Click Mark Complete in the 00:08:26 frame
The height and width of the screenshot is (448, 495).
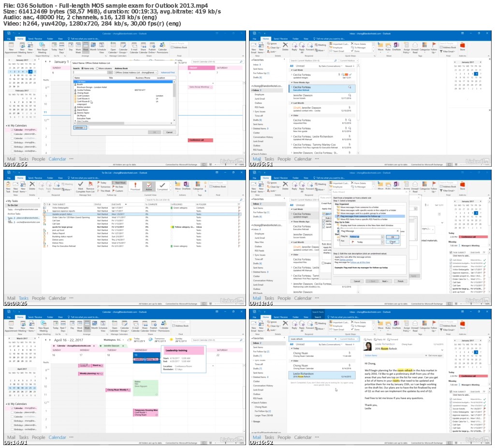(81, 187)
